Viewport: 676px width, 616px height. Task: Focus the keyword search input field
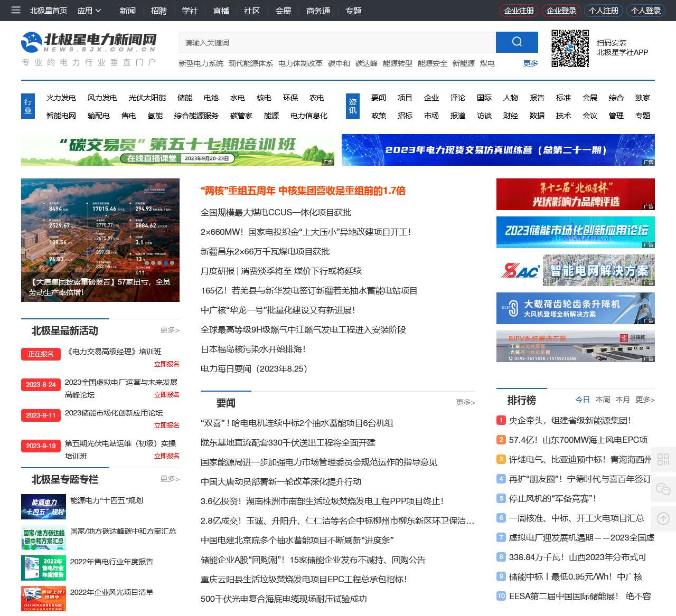point(337,42)
